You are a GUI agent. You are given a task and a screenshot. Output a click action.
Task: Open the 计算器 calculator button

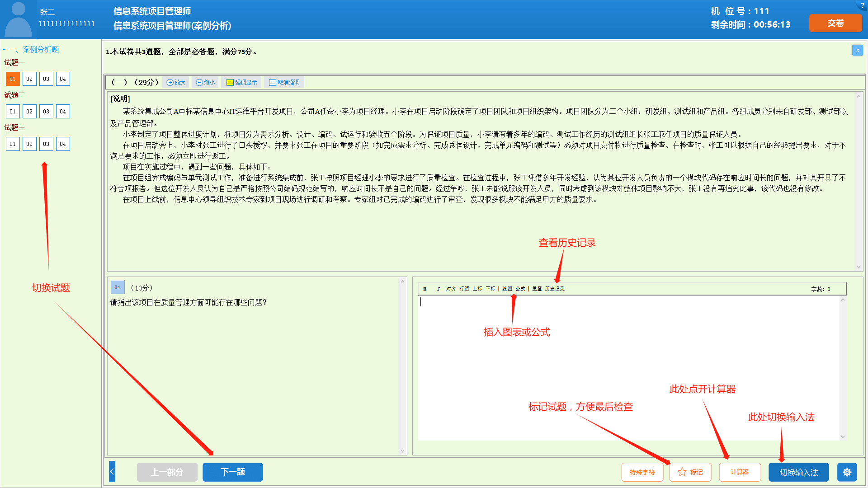pyautogui.click(x=740, y=472)
